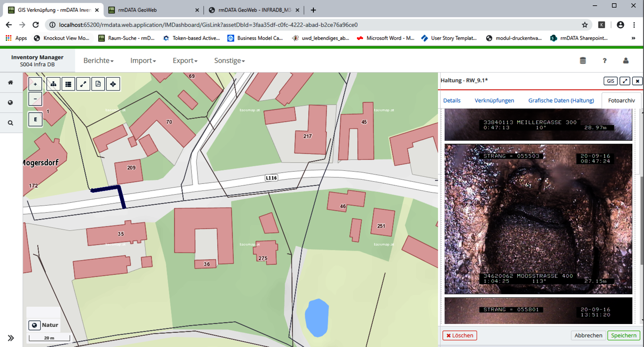Click the map zoom in plus button
This screenshot has height=347, width=644.
(x=35, y=84)
